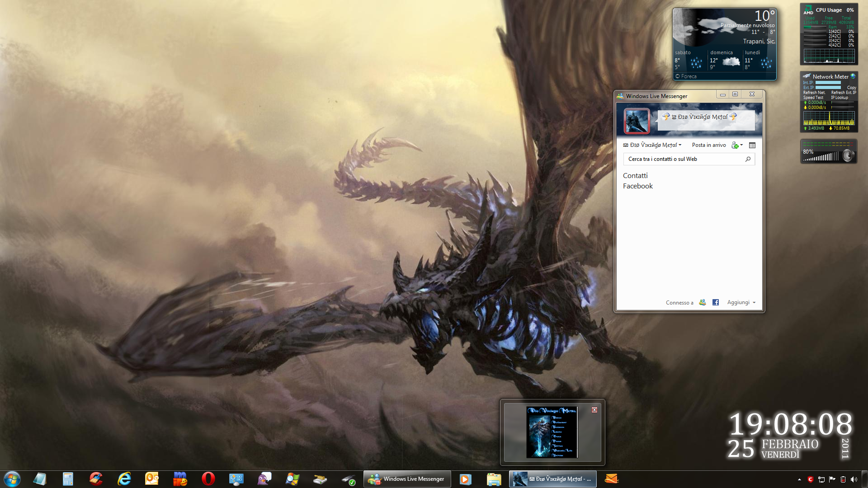
Task: Click Trapani, Sic. location in weather gadget
Action: (759, 41)
